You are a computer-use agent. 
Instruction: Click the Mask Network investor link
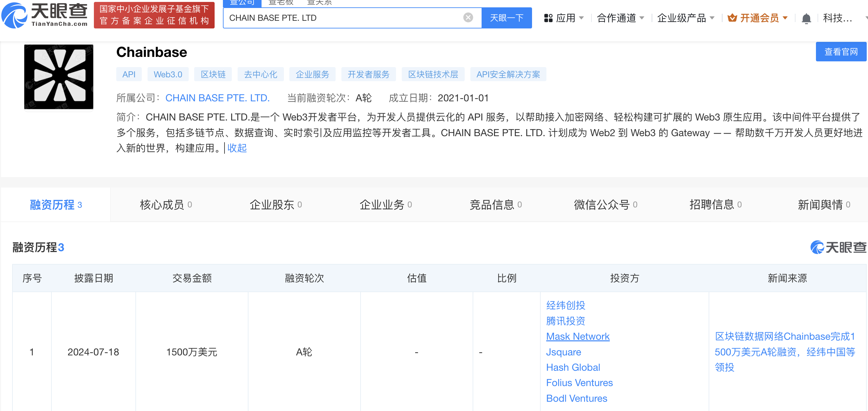coord(577,336)
